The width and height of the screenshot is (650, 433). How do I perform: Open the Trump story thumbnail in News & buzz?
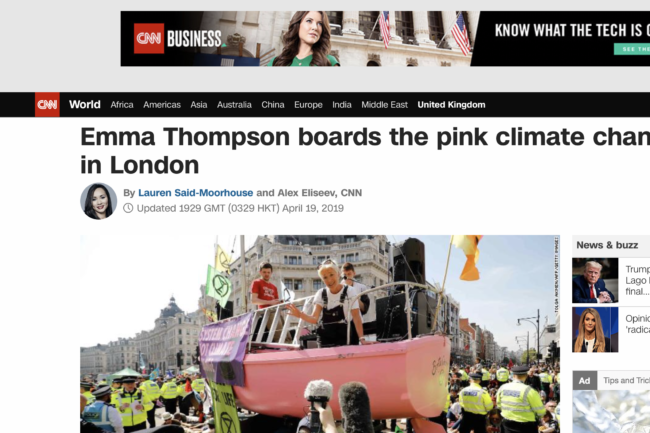coord(595,281)
